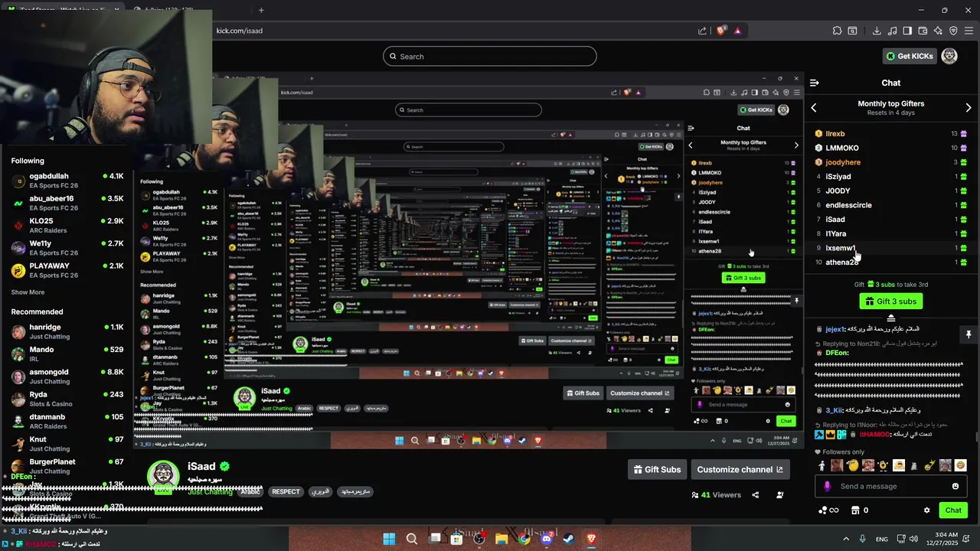Click the large Gift Subs button below the stream
Screen dimensions: 980x551
tap(657, 470)
